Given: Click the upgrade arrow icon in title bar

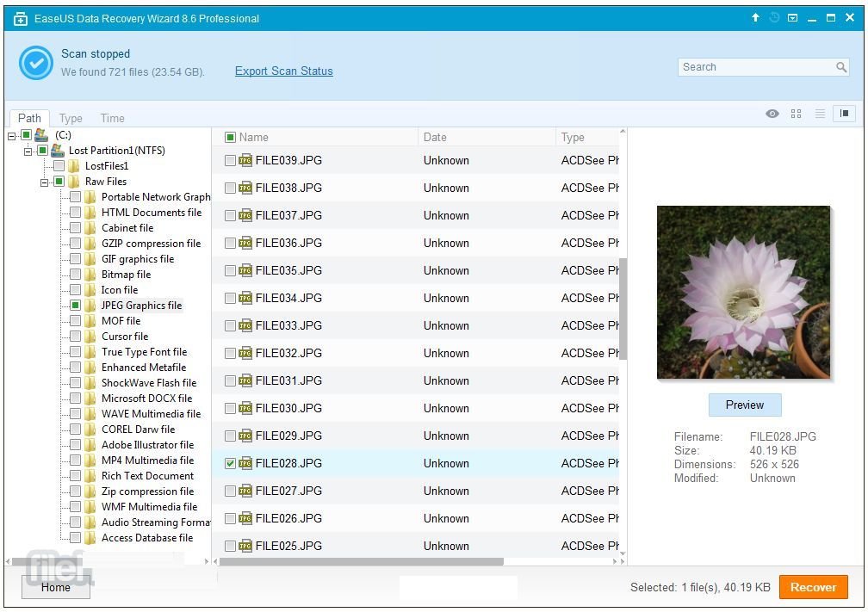Looking at the screenshot, I should [x=755, y=18].
